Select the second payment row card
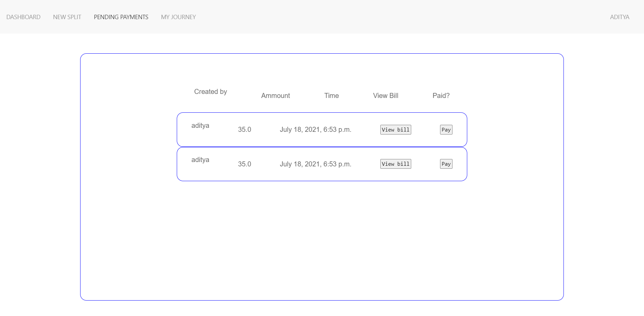This screenshot has width=644, height=316. tap(322, 164)
